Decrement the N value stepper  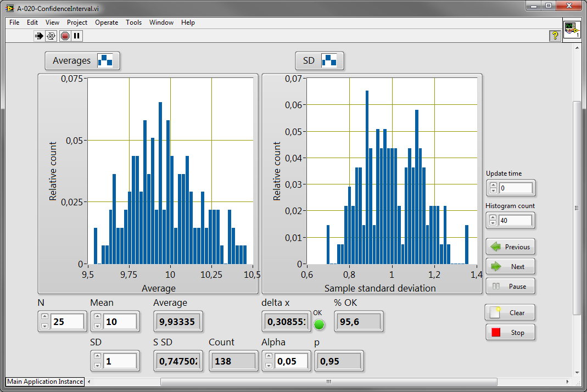[44, 326]
